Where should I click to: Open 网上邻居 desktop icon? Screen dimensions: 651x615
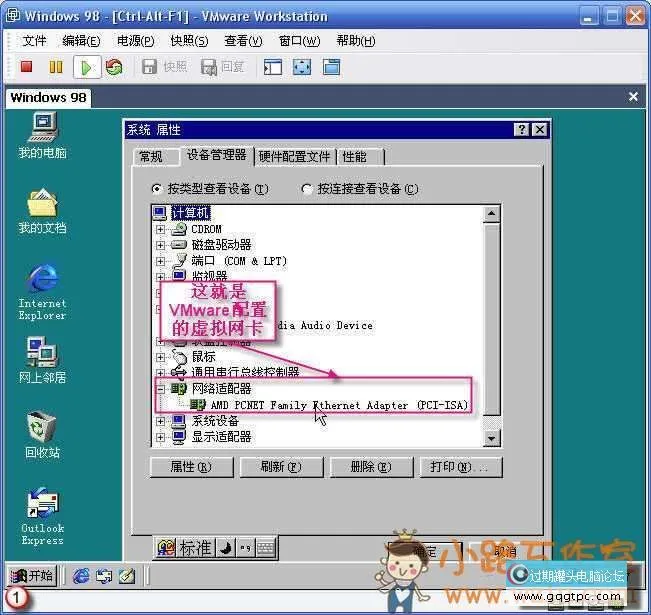point(42,360)
